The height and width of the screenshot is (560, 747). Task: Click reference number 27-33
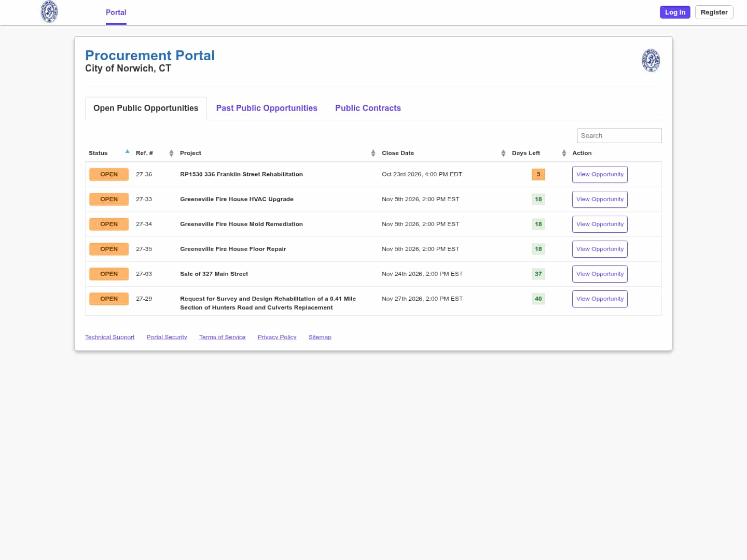[144, 200]
